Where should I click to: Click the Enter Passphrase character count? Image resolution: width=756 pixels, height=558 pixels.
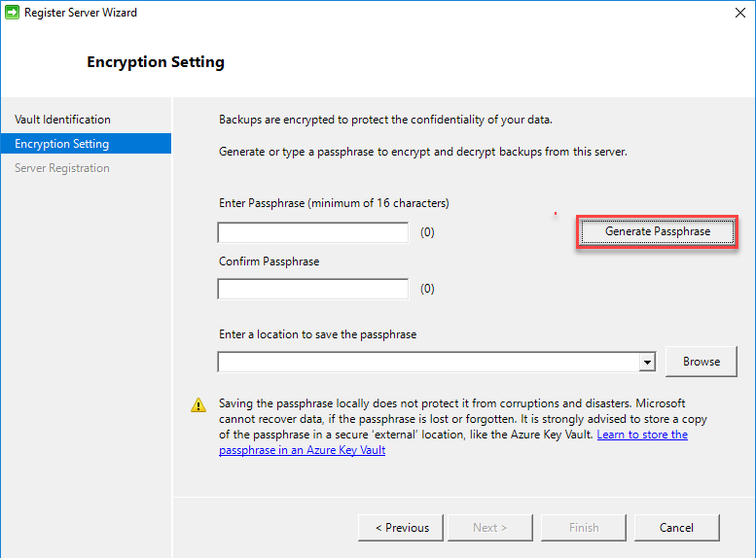(x=427, y=233)
